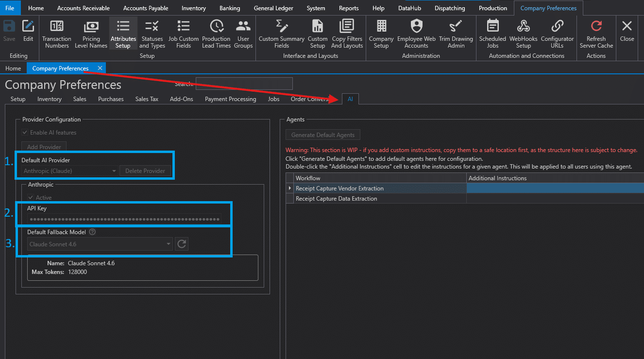This screenshot has width=644, height=359.
Task: Open Transaction Numbers setup
Action: 57,34
